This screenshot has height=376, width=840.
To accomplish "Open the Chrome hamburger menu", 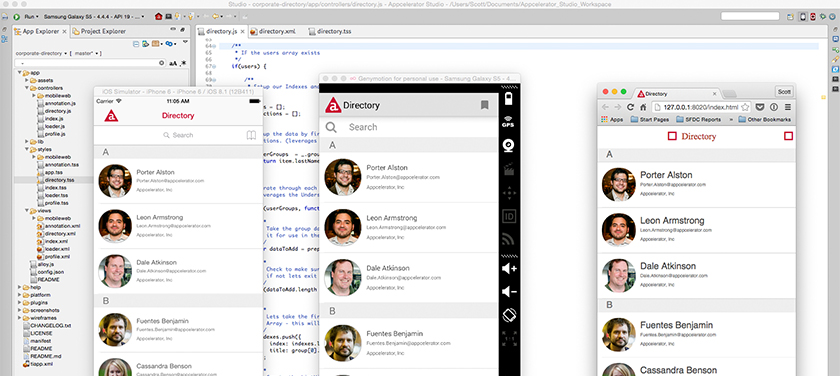I will 788,107.
